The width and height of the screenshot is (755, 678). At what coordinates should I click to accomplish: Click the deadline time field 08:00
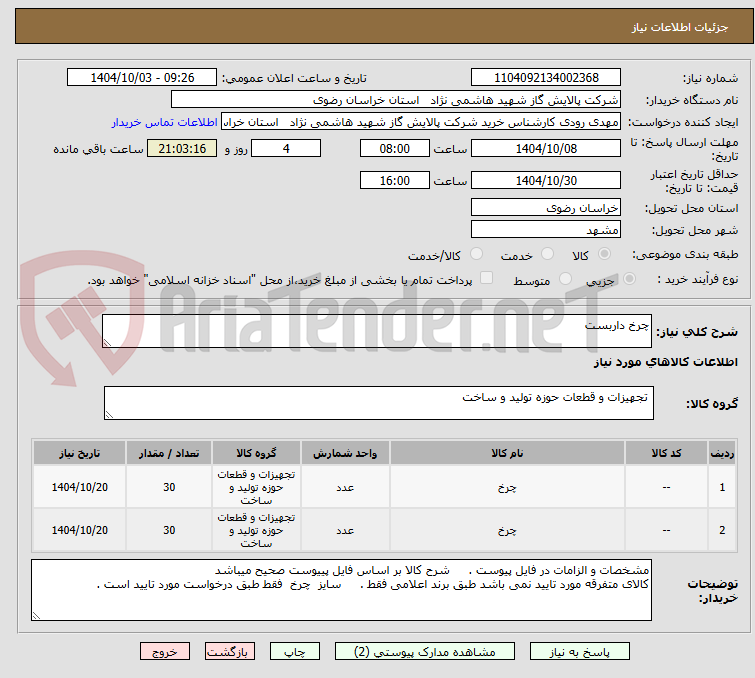tap(394, 148)
